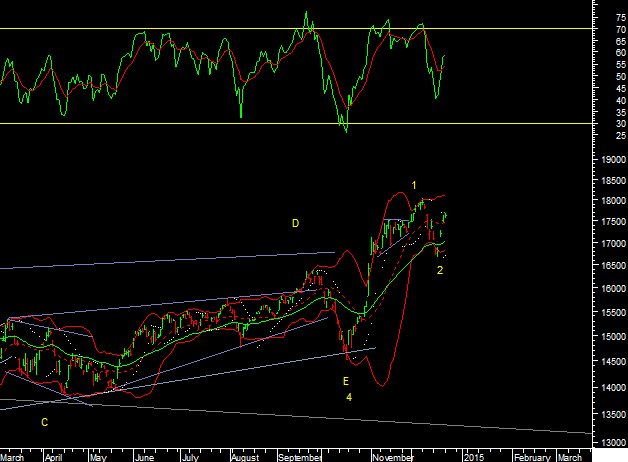Select the wave label "4" beneath E
The height and width of the screenshot is (462, 628).
click(349, 397)
